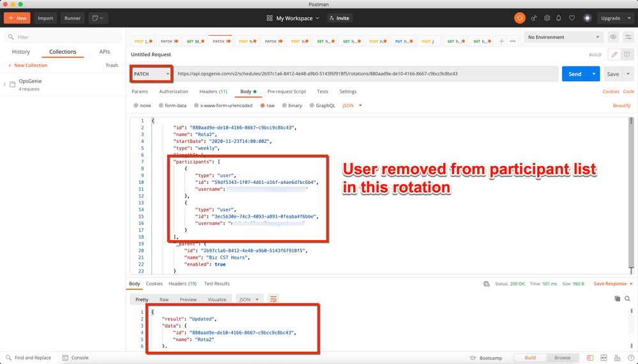This screenshot has width=638, height=364.
Task: Switch to Browse mode toggle
Action: pos(562,358)
